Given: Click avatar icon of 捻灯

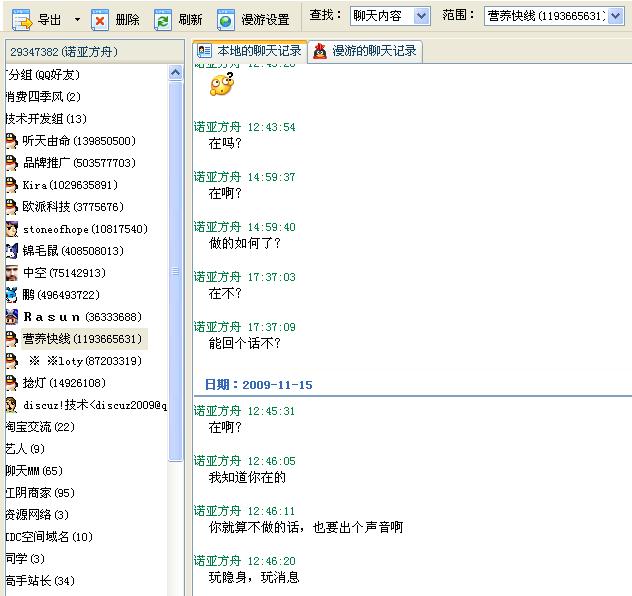Looking at the screenshot, I should tap(12, 383).
